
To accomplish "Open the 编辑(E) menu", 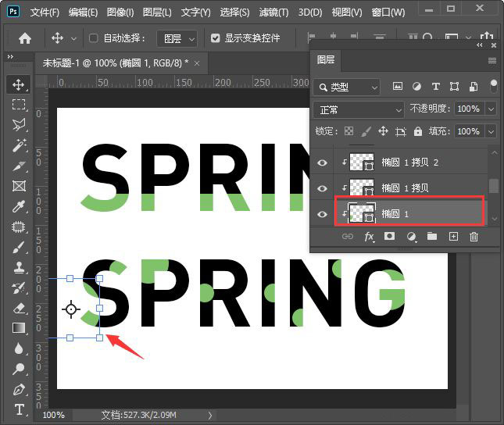I will tap(83, 12).
